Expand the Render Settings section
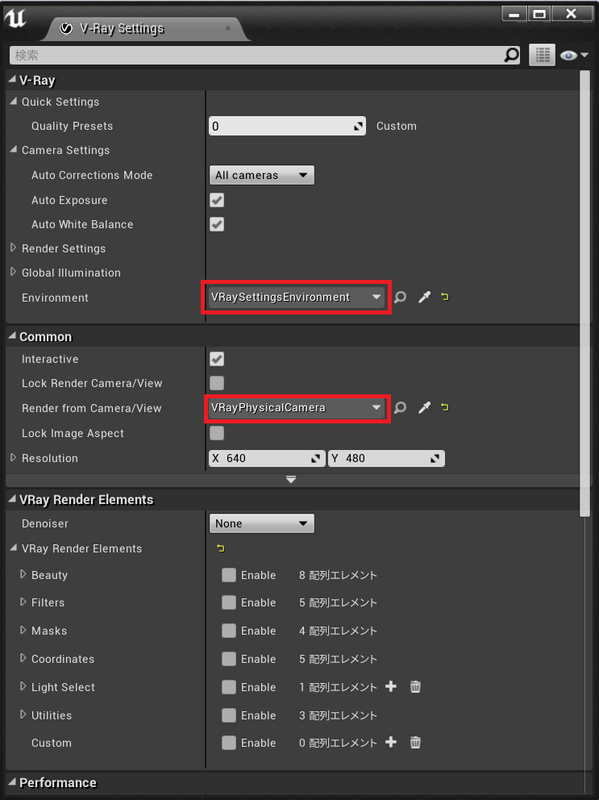This screenshot has height=800, width=599. 13,247
